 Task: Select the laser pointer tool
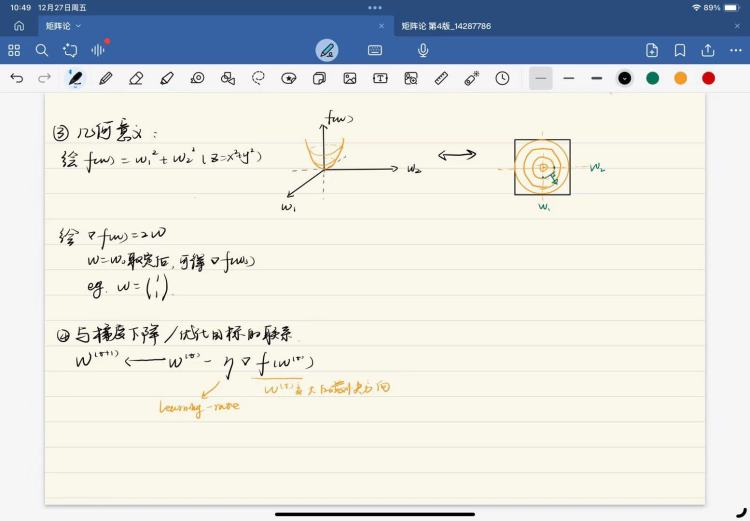(471, 78)
